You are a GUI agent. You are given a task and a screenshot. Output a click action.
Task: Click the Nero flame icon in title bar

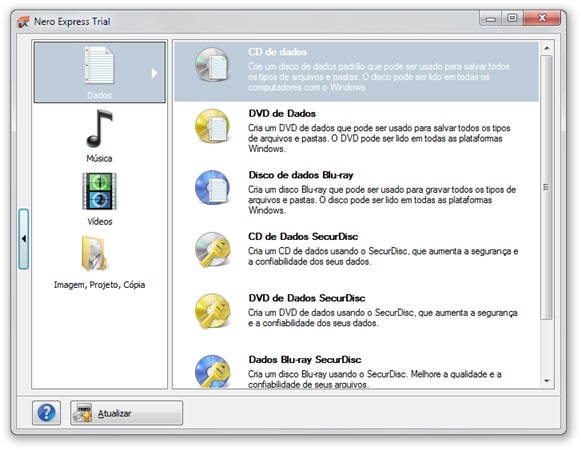tap(23, 22)
